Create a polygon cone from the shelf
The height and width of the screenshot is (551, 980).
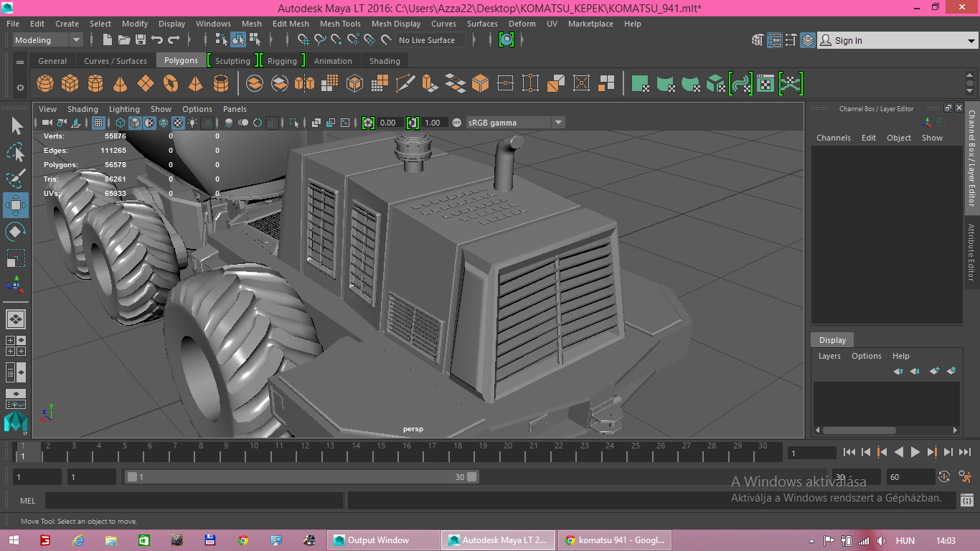(x=121, y=84)
